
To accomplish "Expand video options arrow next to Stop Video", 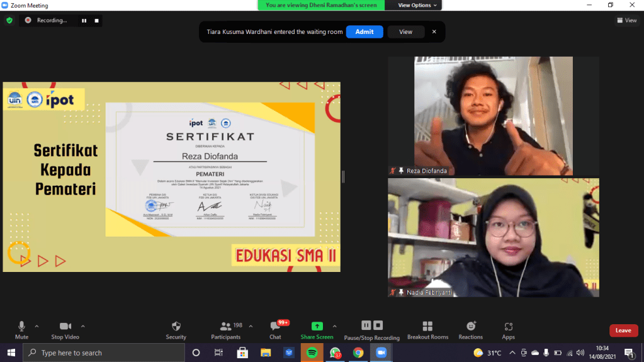I will (x=83, y=326).
